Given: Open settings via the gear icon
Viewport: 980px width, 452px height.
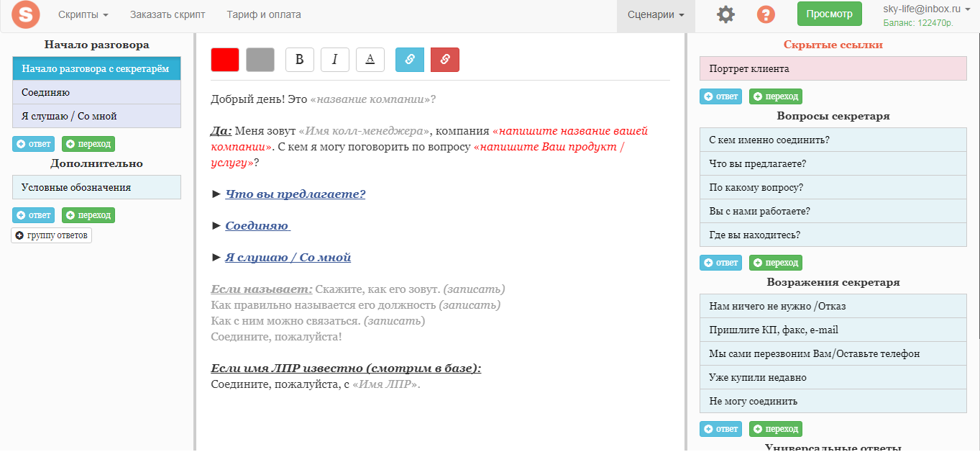Looking at the screenshot, I should 726,14.
